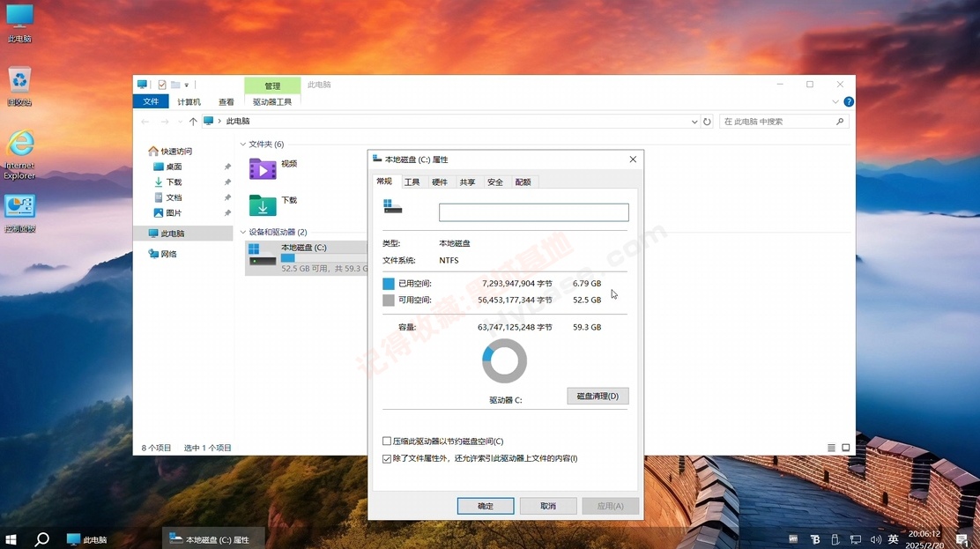Click the 此电脑 address bar breadcrumb
The width and height of the screenshot is (980, 549).
237,122
